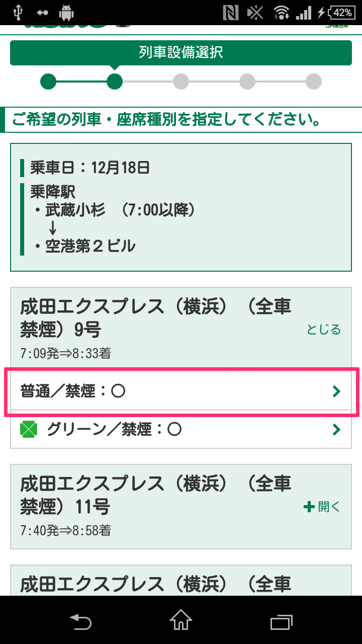
Task: Select グリーン／禁煙 seat option
Action: coord(181,430)
